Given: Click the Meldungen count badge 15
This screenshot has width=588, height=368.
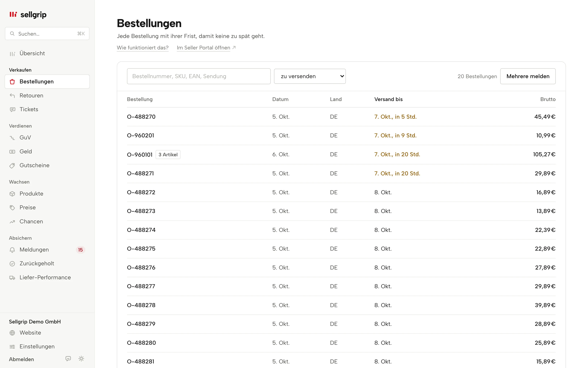Looking at the screenshot, I should (80, 250).
